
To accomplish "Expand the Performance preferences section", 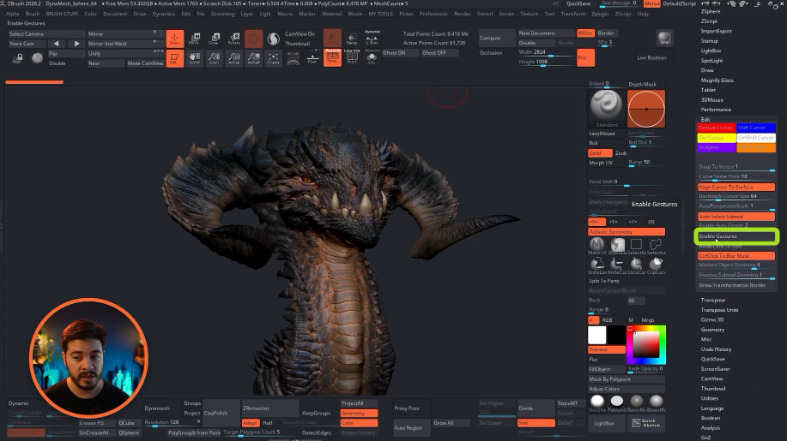I will [716, 109].
